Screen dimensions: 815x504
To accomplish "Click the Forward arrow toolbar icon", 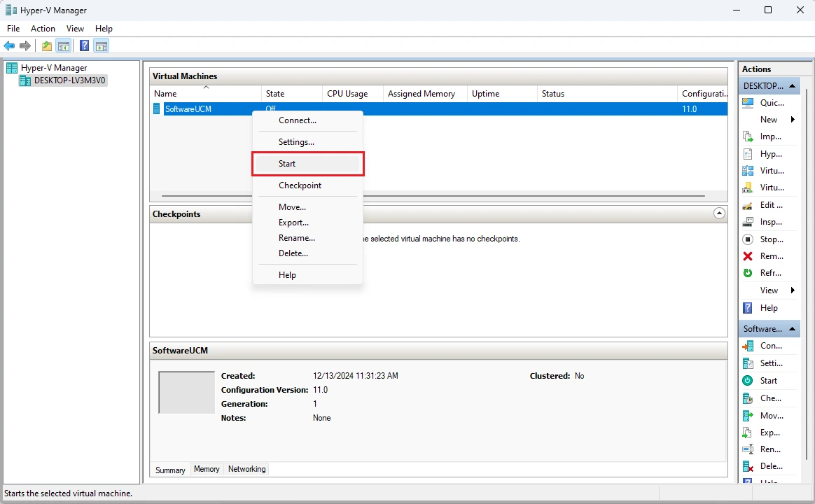I will (25, 45).
